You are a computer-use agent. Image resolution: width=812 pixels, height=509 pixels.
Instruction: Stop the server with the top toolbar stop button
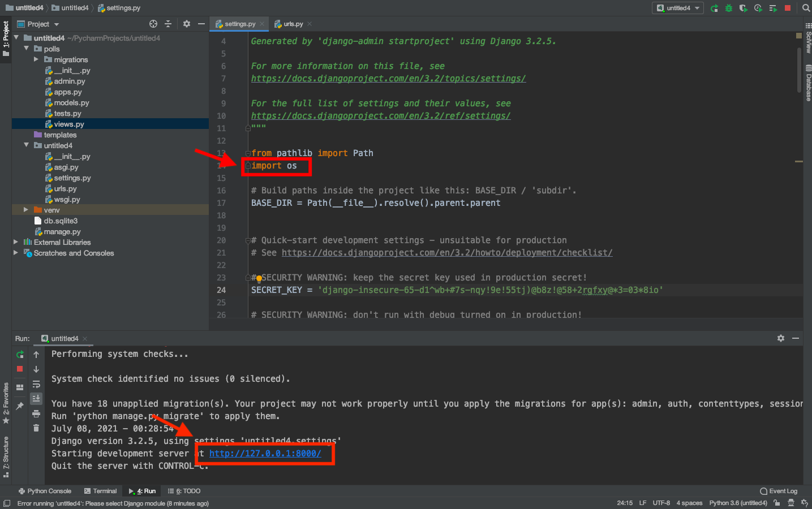pos(788,8)
